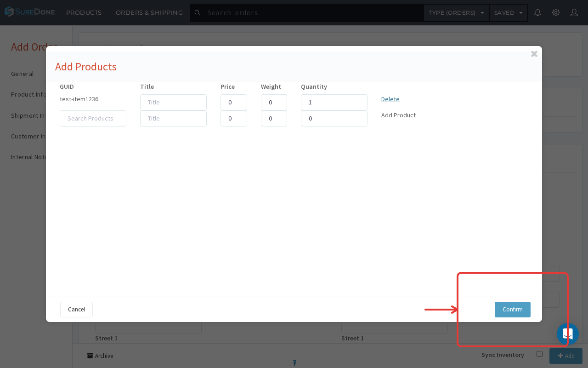Click the Quantity column header
Image resolution: width=588 pixels, height=368 pixels.
pos(314,86)
